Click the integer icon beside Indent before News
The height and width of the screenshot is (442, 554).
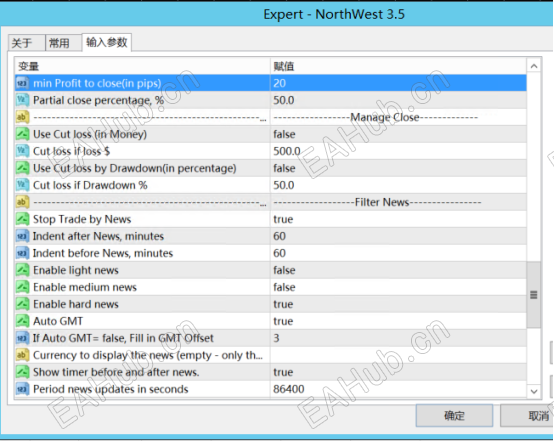22,253
